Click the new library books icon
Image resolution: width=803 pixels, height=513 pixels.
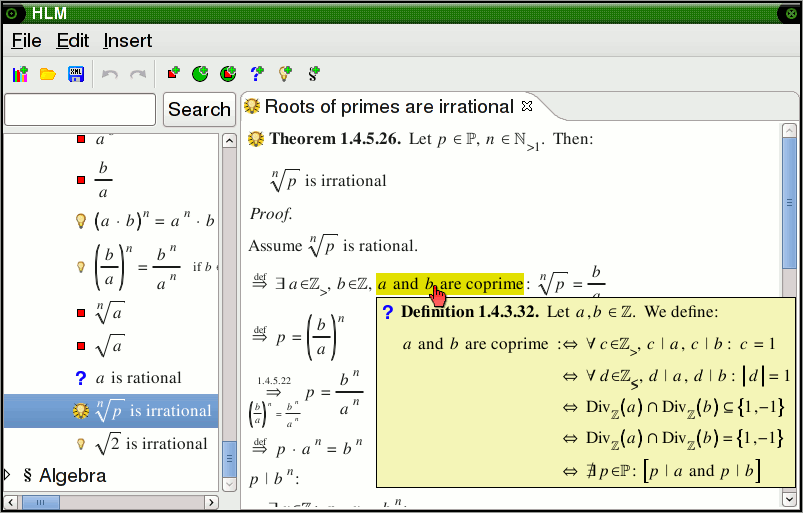[x=20, y=74]
